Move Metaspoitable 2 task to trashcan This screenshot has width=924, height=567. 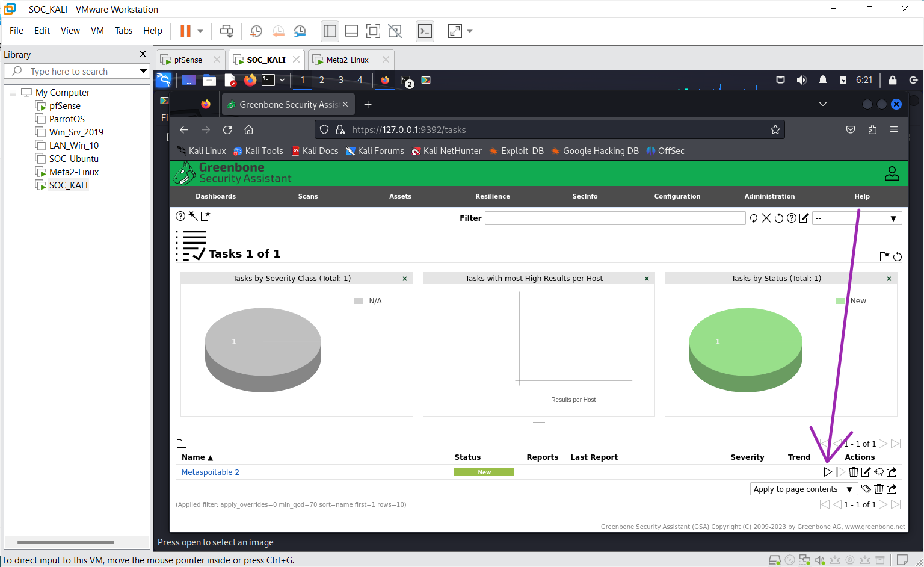(x=853, y=472)
